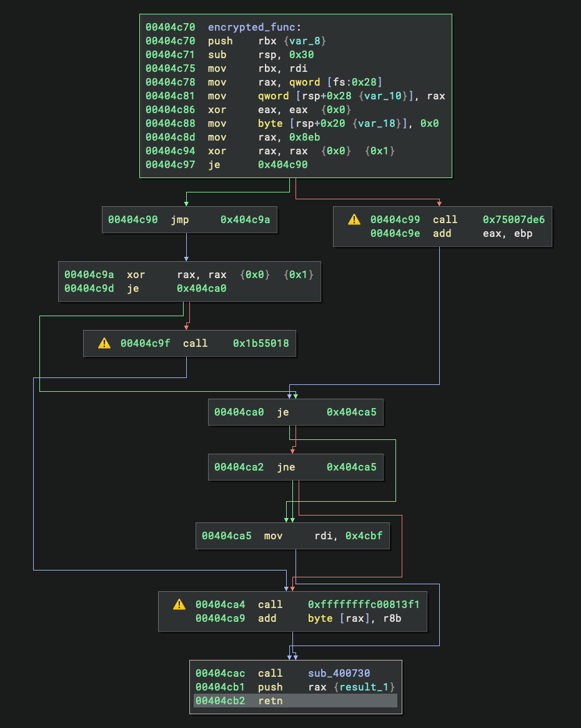581x728 pixels.
Task: Select the highlighted retn instruction at 00404cb2
Action: point(271,701)
